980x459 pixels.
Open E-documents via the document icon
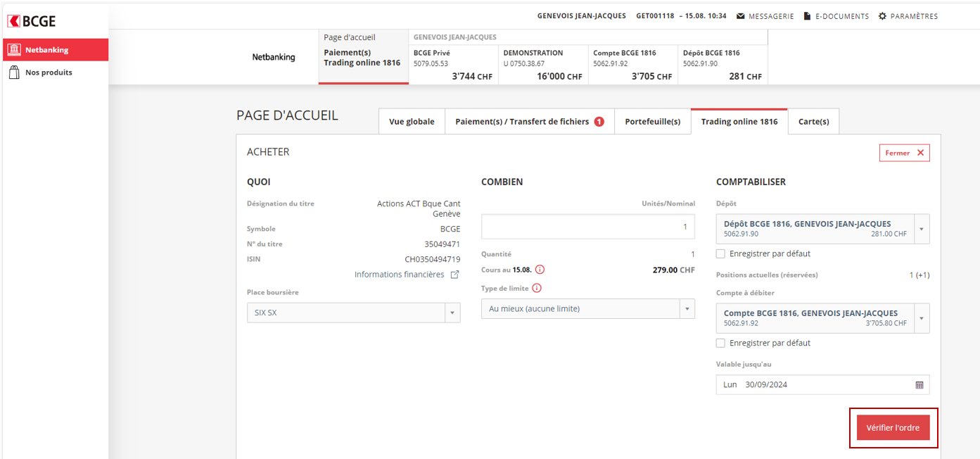pyautogui.click(x=808, y=16)
